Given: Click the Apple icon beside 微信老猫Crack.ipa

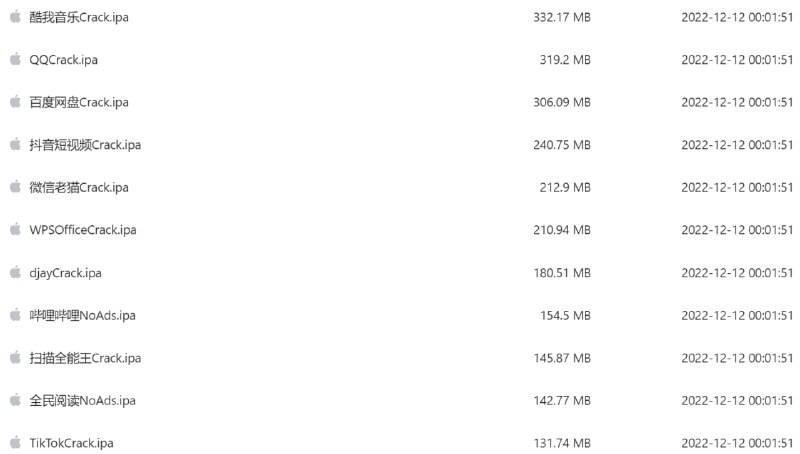Looking at the screenshot, I should point(15,187).
